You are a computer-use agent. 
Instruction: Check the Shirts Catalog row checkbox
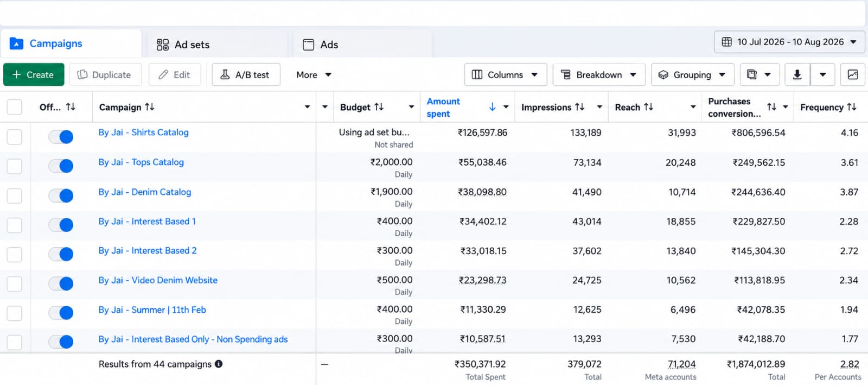15,137
